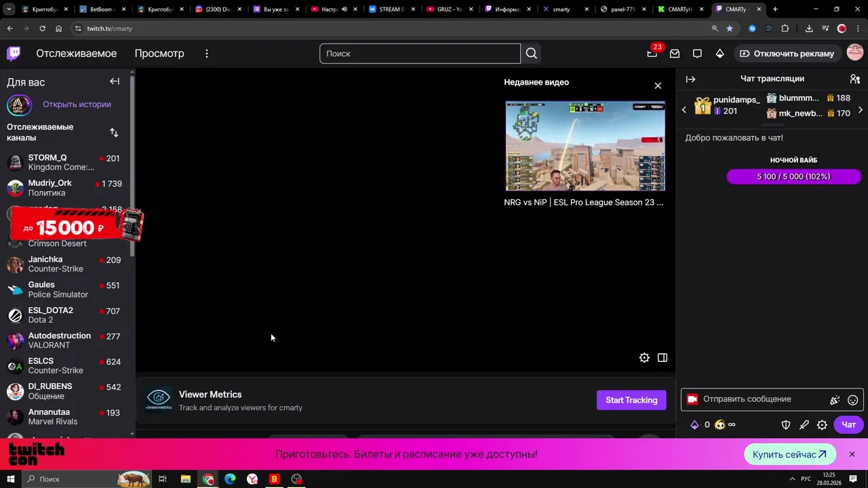Click the 'Start Tracking' button
This screenshot has height=488, width=868.
pyautogui.click(x=631, y=400)
